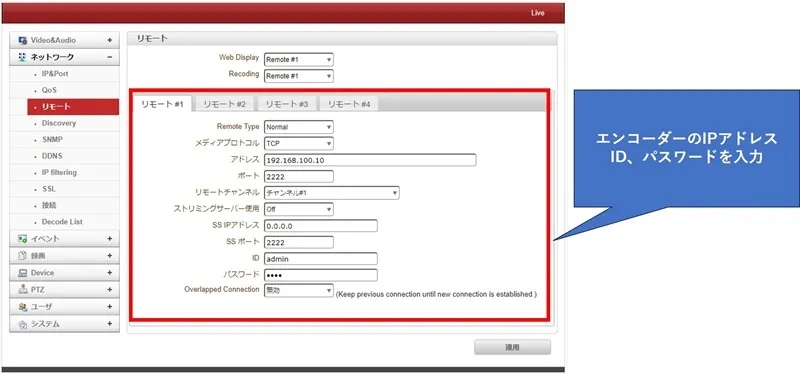Click the PTZ camera icon

[22, 290]
